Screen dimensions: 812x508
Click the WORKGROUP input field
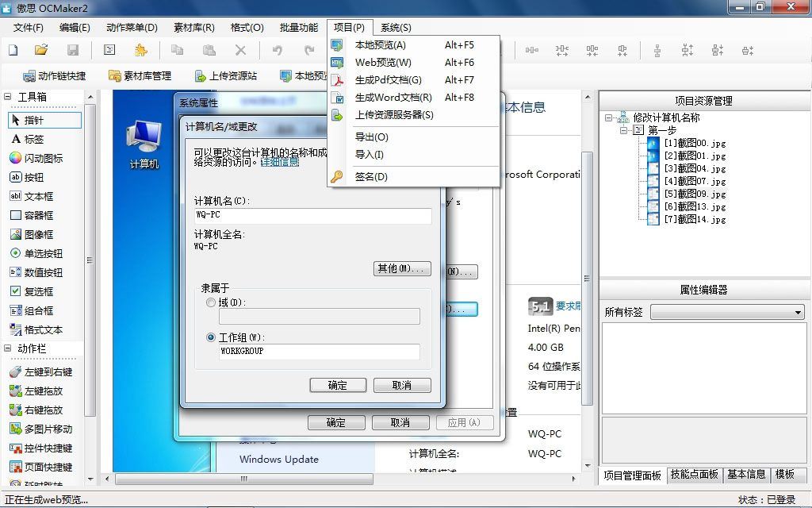click(x=320, y=352)
